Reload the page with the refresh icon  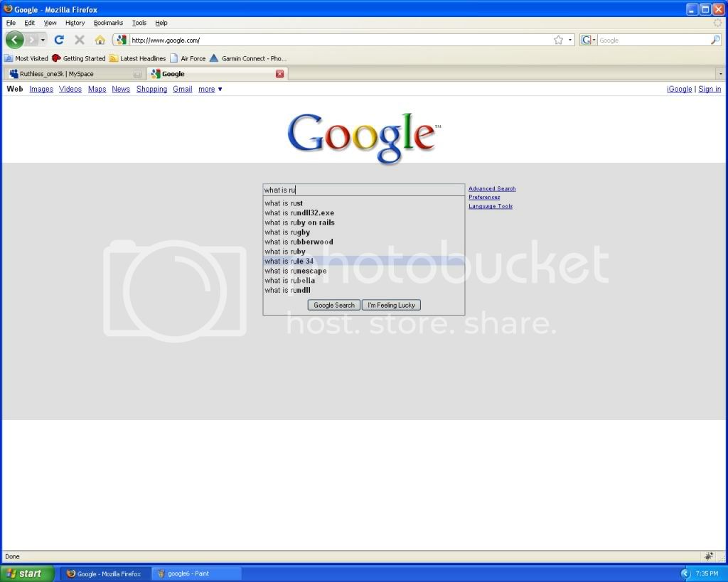59,40
